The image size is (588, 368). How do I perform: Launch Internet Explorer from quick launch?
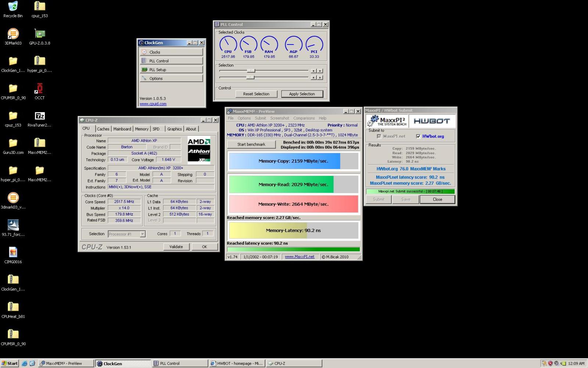[25, 363]
